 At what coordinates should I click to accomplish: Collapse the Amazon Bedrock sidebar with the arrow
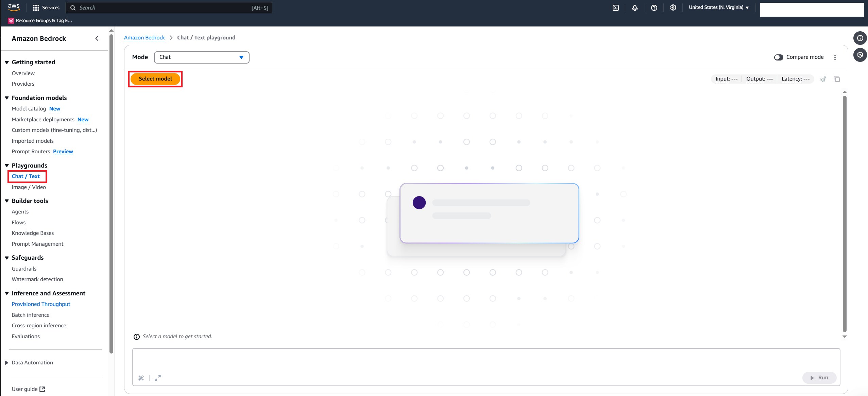pyautogui.click(x=97, y=38)
